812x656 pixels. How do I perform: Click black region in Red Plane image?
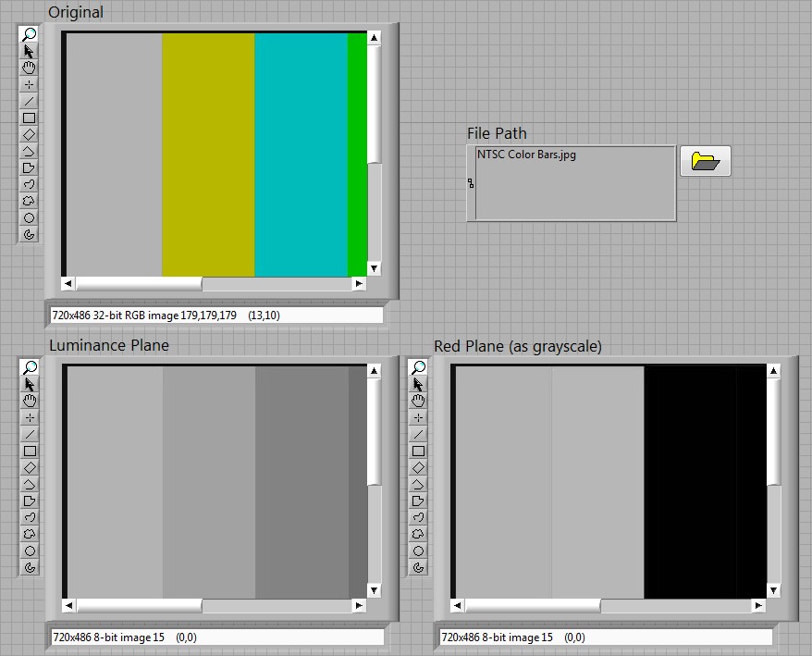(706, 482)
